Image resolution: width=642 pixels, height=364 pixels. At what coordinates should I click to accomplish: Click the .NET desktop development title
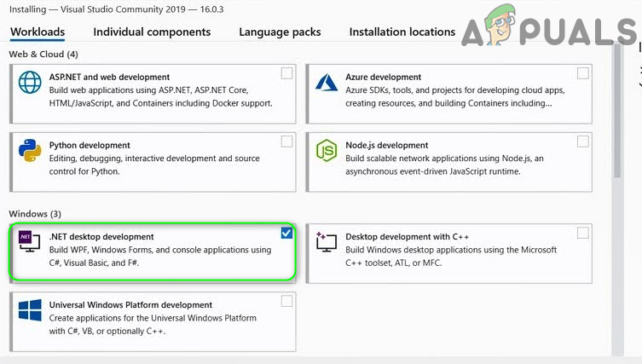[x=101, y=237]
